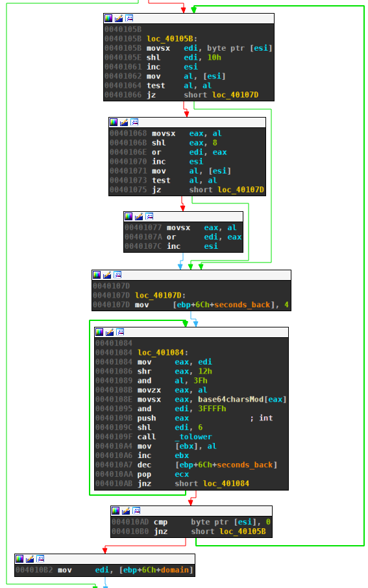This screenshot has height=588, width=368.
Task: Click the _tolower call operand
Action: pos(193,437)
